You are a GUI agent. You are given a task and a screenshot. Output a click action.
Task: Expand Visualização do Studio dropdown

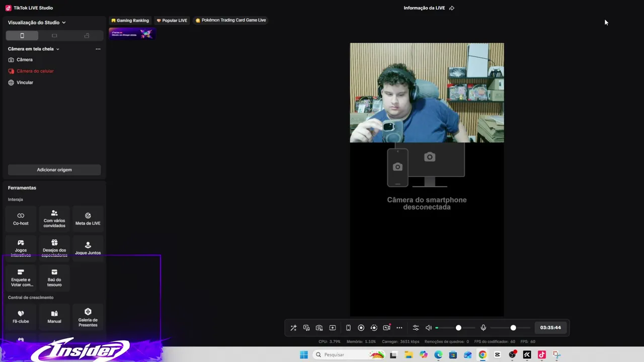(x=37, y=23)
